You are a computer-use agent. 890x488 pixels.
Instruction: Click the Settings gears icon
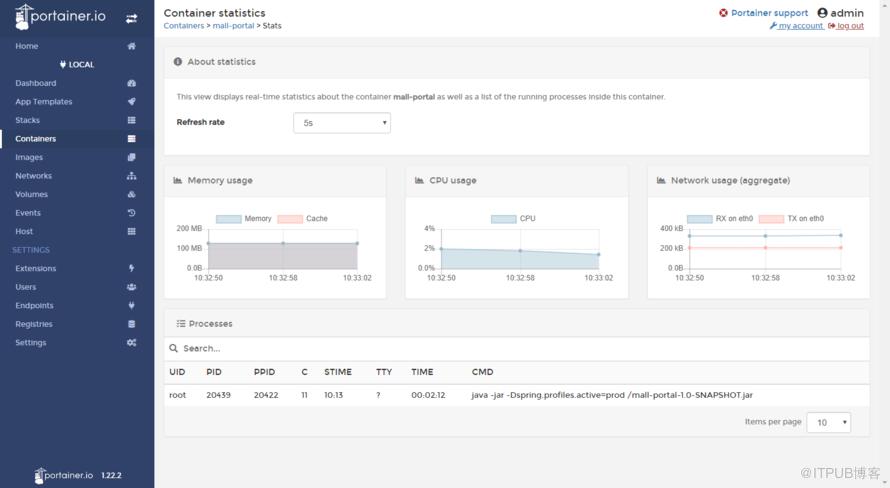point(132,343)
